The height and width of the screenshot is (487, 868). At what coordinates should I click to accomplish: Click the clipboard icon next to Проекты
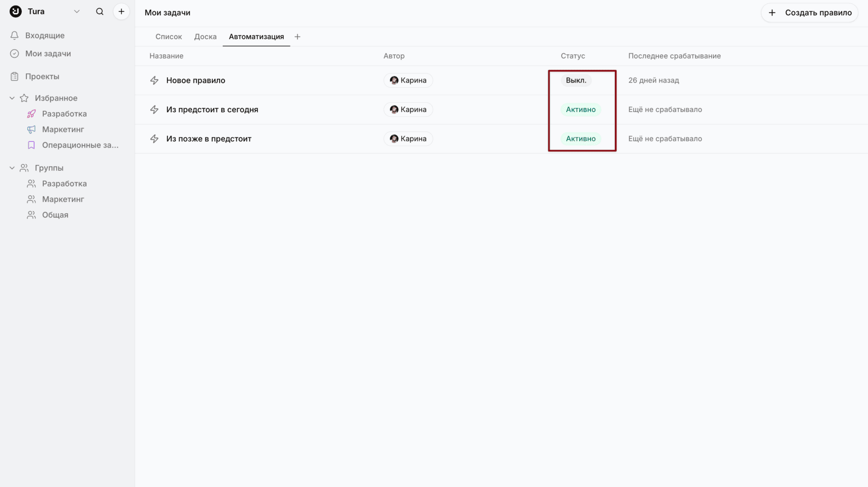click(14, 76)
